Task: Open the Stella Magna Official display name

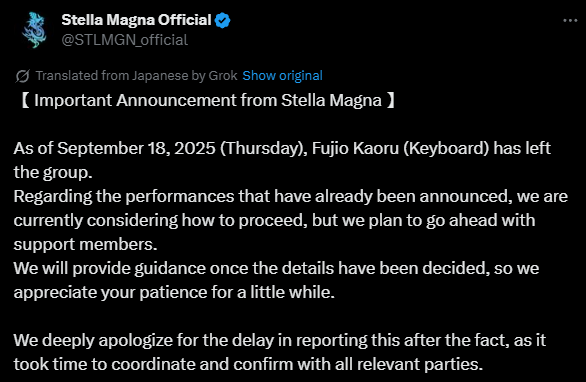Action: click(136, 20)
